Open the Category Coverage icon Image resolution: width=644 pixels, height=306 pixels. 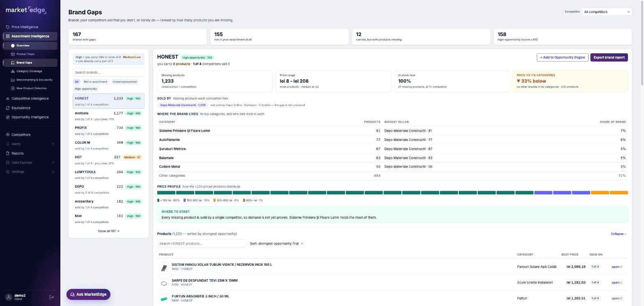(13, 71)
